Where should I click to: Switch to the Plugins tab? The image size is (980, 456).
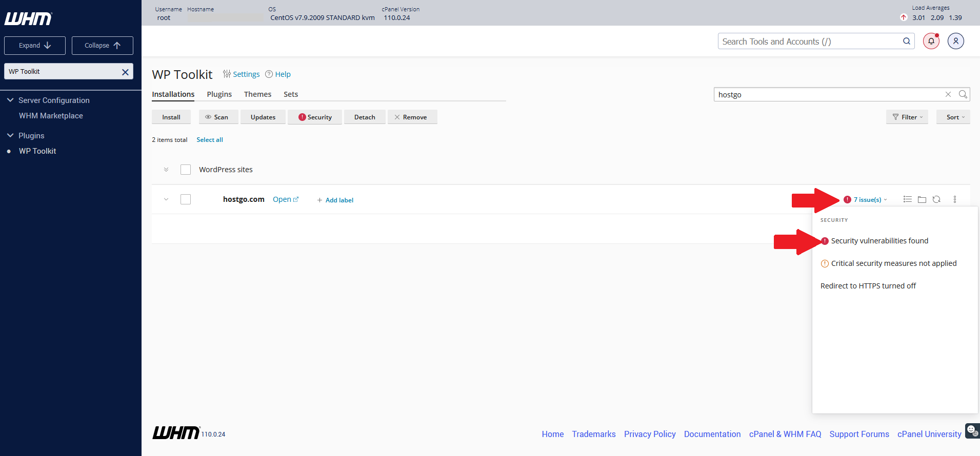pyautogui.click(x=219, y=94)
